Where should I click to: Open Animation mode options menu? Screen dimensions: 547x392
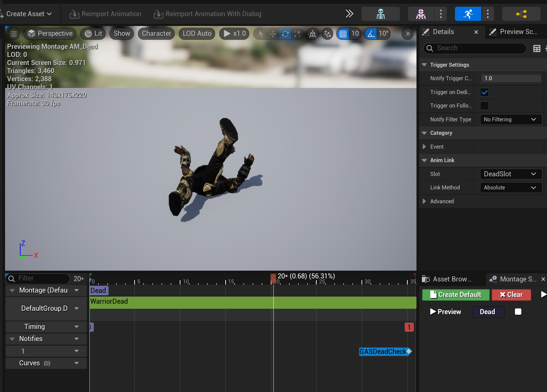click(488, 14)
